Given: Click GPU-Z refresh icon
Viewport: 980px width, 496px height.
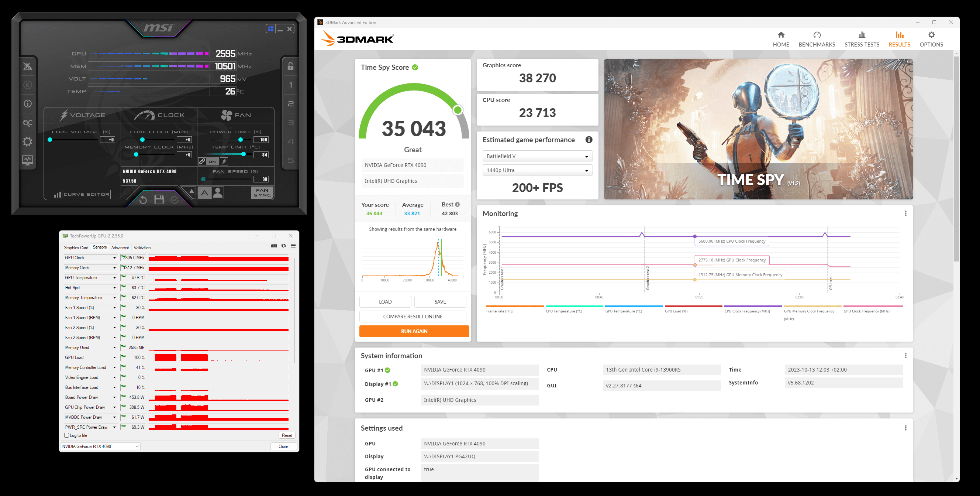Looking at the screenshot, I should pos(283,246).
